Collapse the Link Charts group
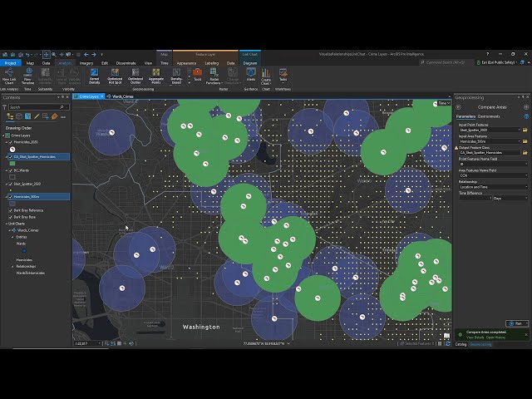The width and height of the screenshot is (532, 399). coord(6,224)
